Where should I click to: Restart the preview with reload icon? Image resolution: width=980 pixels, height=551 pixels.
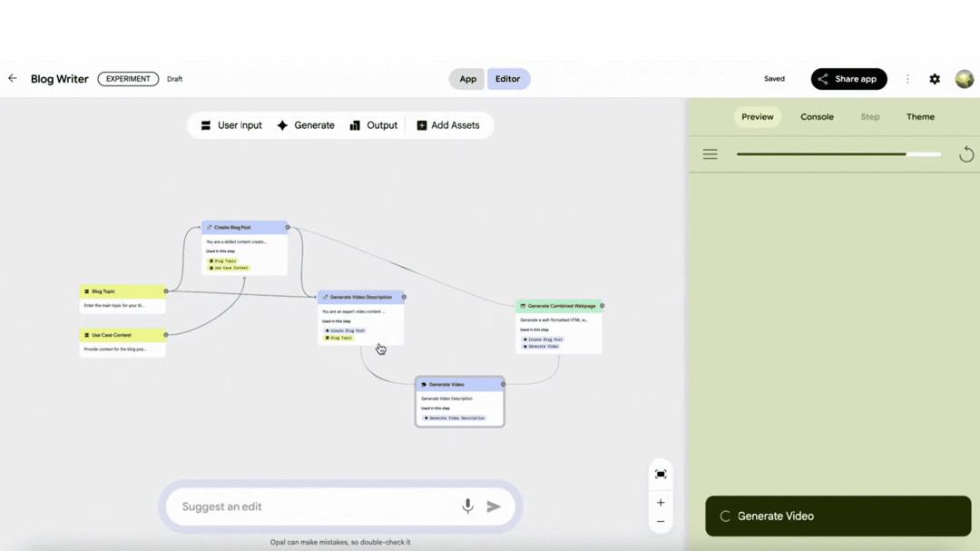(966, 153)
